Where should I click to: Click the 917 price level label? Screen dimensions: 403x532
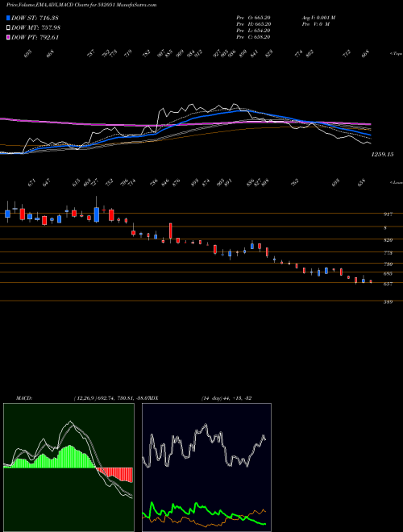click(x=388, y=214)
